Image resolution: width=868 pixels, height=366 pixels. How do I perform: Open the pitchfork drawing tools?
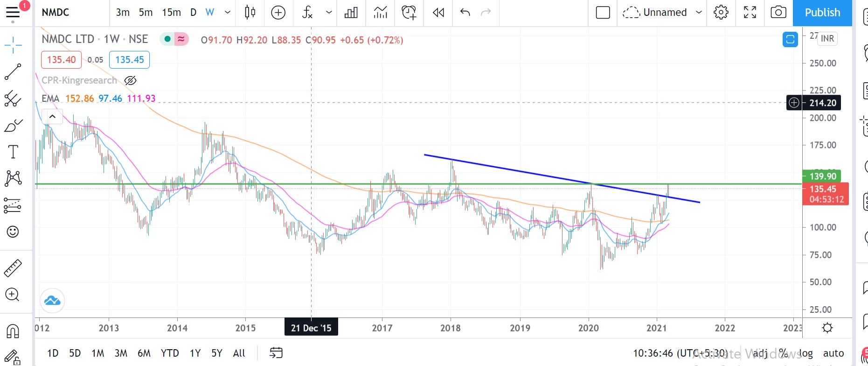click(x=13, y=99)
